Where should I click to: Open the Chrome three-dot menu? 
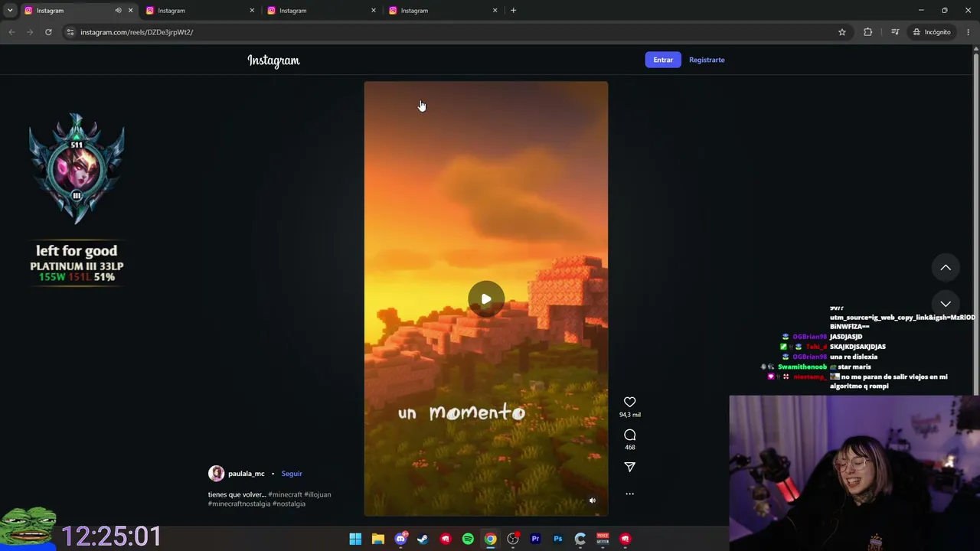pyautogui.click(x=969, y=32)
